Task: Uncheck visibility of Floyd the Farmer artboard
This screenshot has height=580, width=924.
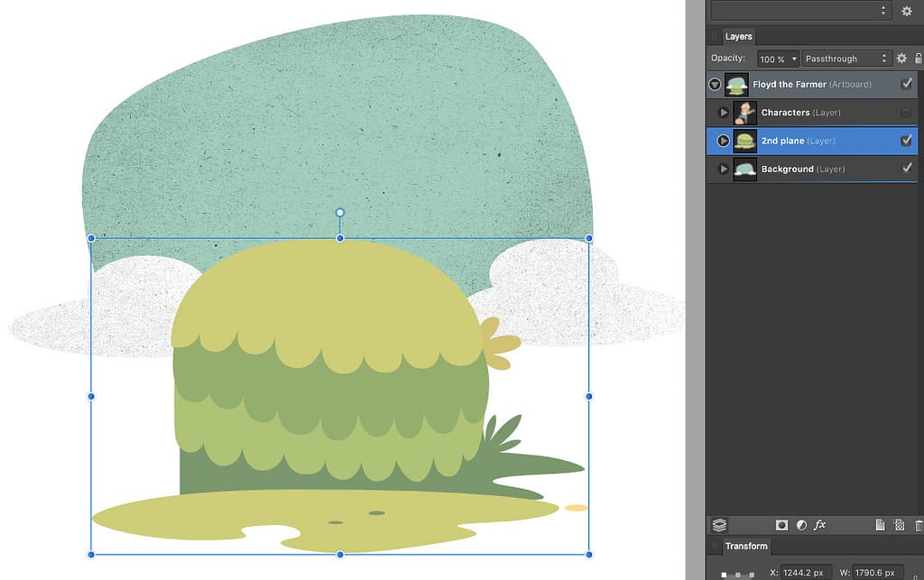Action: tap(908, 84)
